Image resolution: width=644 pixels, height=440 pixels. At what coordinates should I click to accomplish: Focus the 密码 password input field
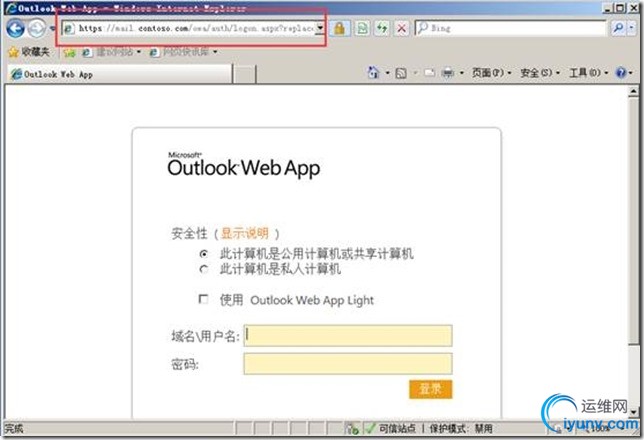pos(348,364)
